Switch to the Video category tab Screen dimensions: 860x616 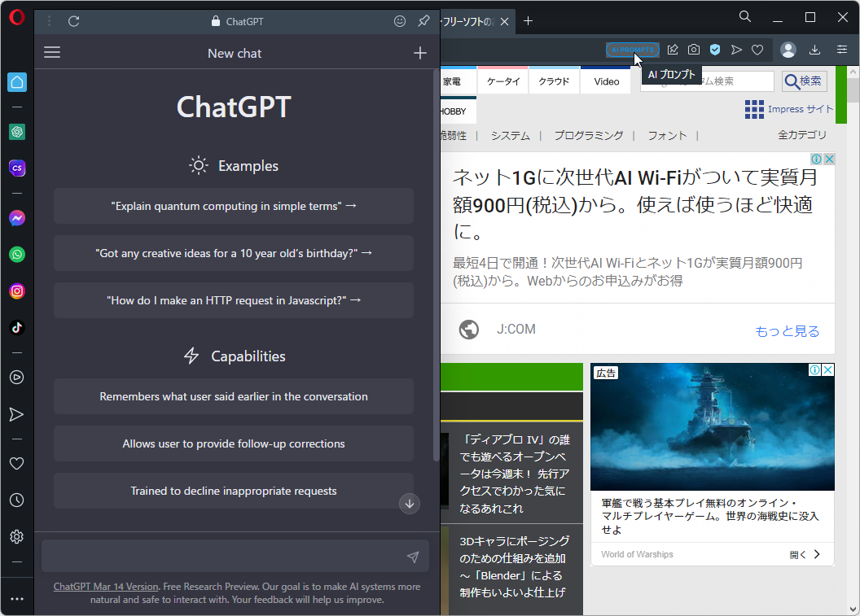(605, 81)
